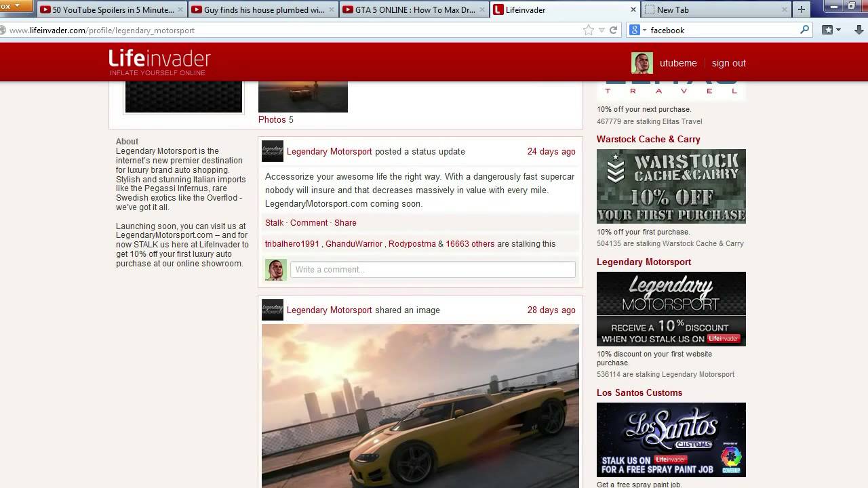Image resolution: width=868 pixels, height=488 pixels.
Task: Open the bookmarks menu button
Action: (831, 30)
